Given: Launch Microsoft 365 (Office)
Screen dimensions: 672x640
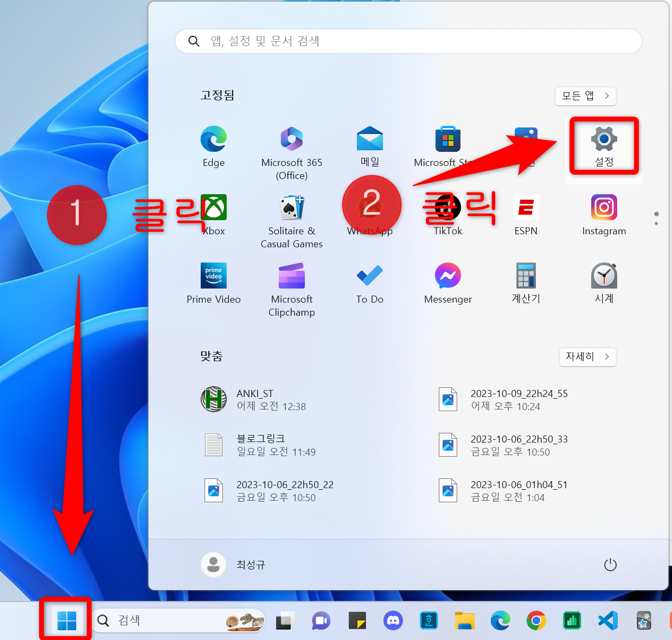Looking at the screenshot, I should click(292, 153).
